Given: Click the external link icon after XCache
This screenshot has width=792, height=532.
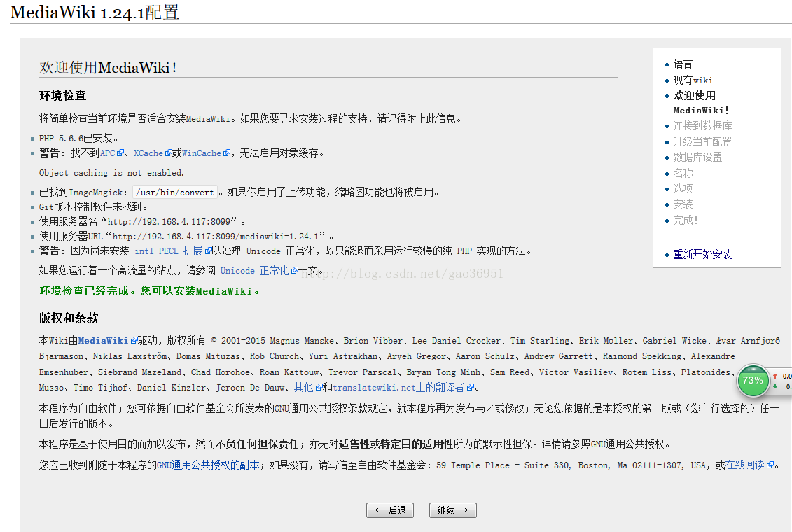Looking at the screenshot, I should click(168, 153).
